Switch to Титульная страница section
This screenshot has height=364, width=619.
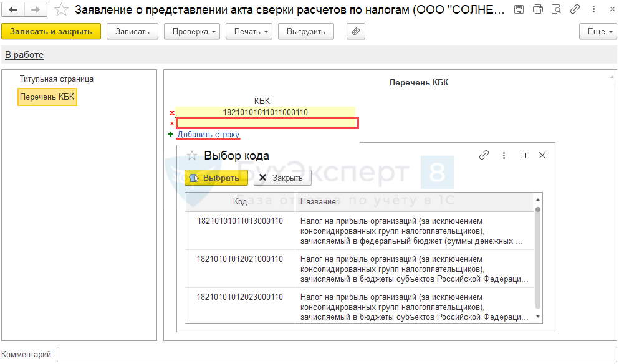[57, 79]
